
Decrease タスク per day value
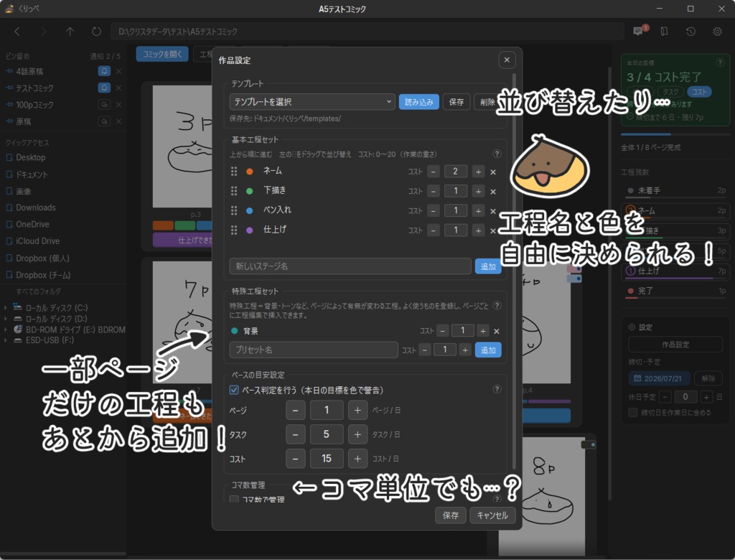tap(295, 434)
